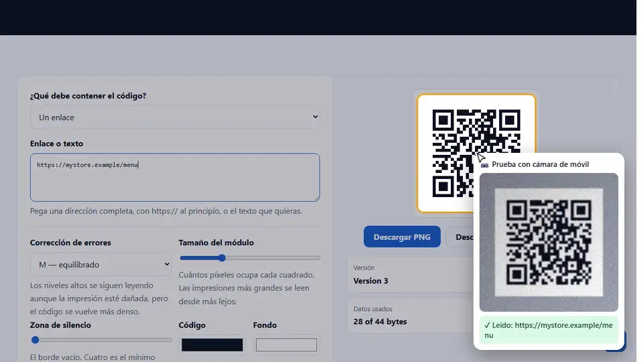
Task: Click the 'Descargar PNG' button
Action: click(402, 237)
